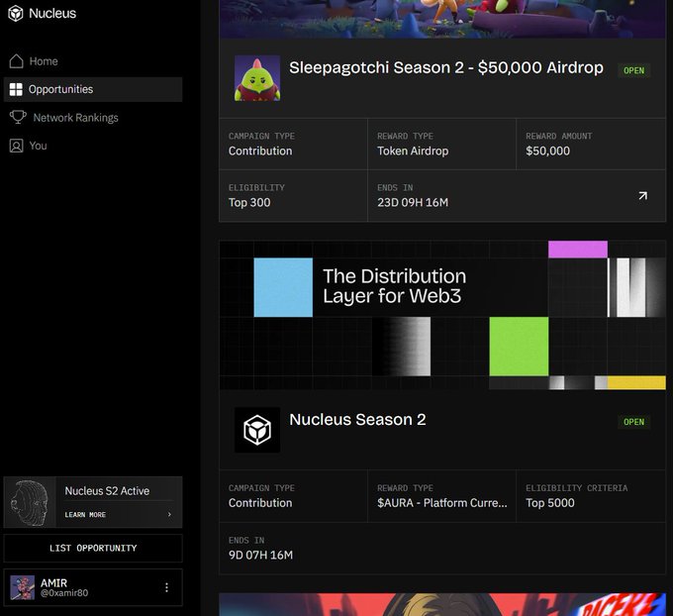Open the Nucleus Season 2 title
Image resolution: width=673 pixels, height=616 pixels.
pyautogui.click(x=357, y=419)
